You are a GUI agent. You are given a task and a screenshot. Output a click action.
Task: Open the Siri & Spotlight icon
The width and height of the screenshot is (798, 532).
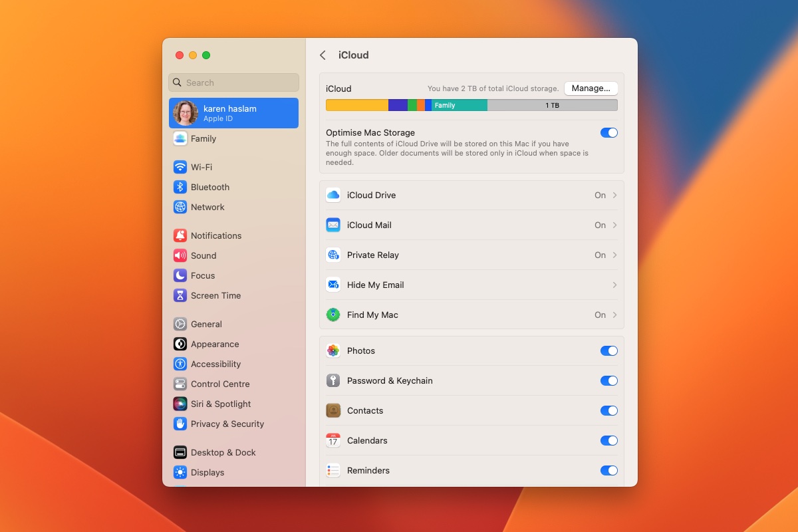pos(180,404)
